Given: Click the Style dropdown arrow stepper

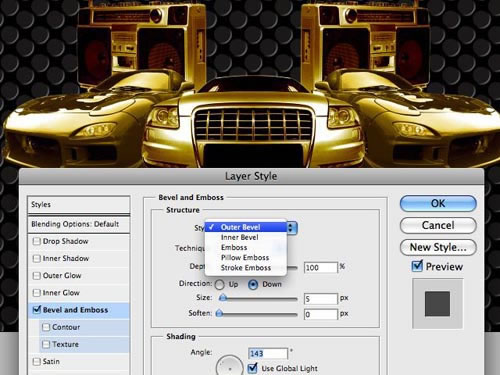Looking at the screenshot, I should pos(291,228).
